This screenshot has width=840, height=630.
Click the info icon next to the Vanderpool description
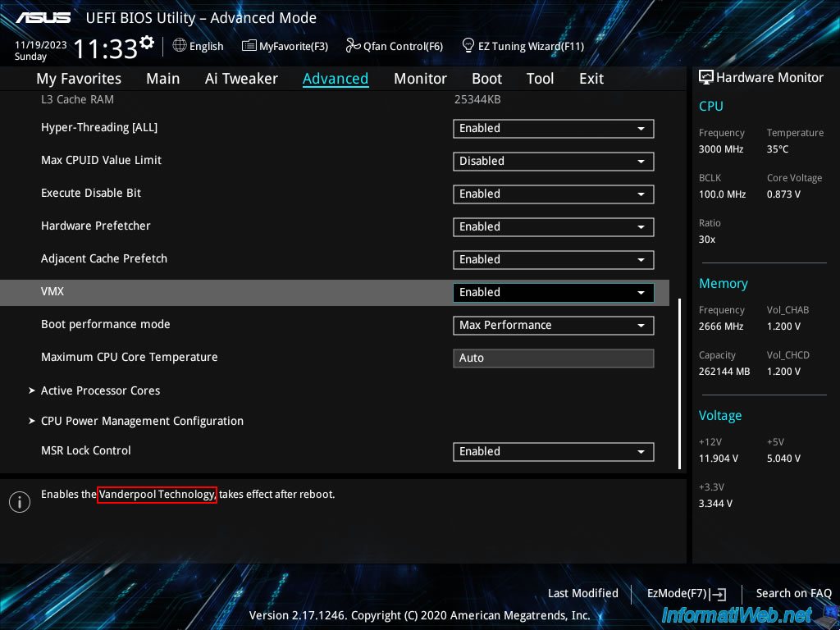20,501
